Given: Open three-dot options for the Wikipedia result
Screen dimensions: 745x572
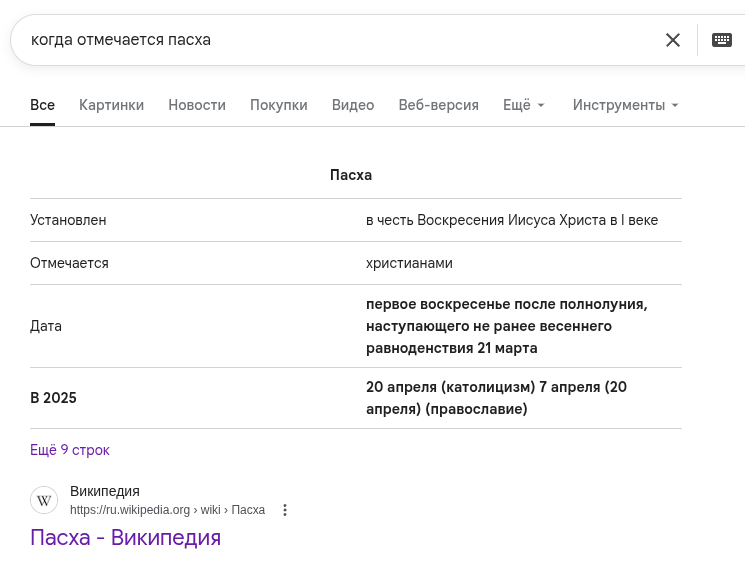Looking at the screenshot, I should coord(285,510).
